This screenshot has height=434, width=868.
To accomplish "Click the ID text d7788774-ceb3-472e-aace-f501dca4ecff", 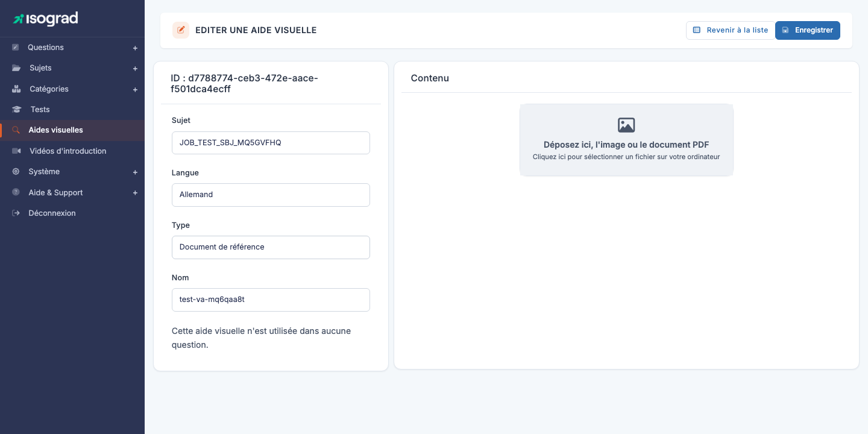I will tap(244, 84).
